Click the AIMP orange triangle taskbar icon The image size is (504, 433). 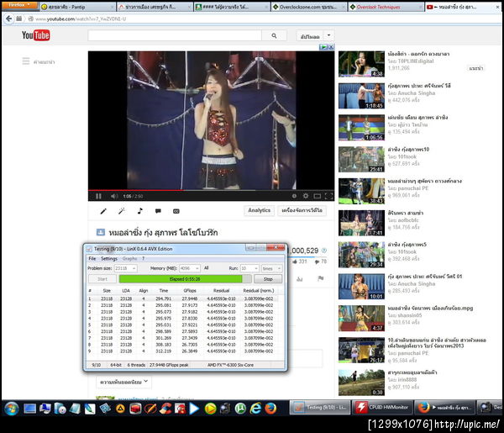click(120, 409)
